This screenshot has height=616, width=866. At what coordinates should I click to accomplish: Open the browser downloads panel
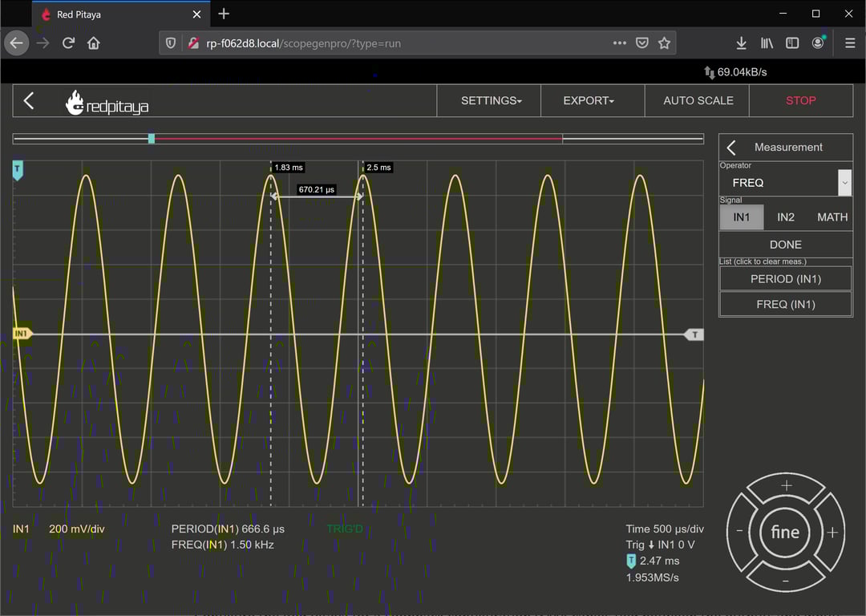click(741, 43)
